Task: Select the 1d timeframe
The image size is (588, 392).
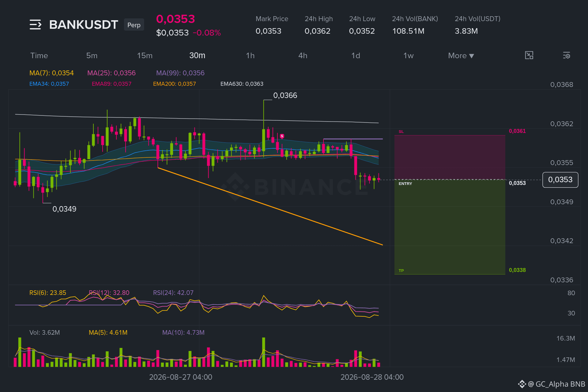Action: tap(356, 56)
